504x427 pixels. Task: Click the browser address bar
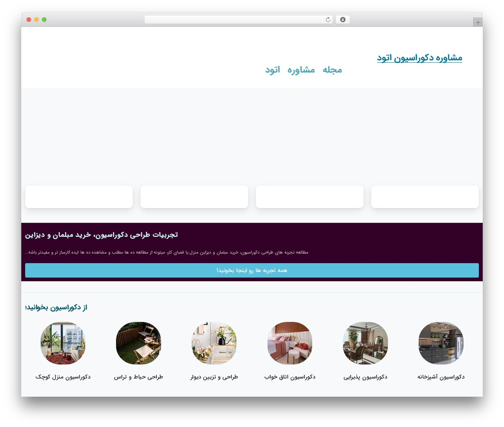click(238, 20)
